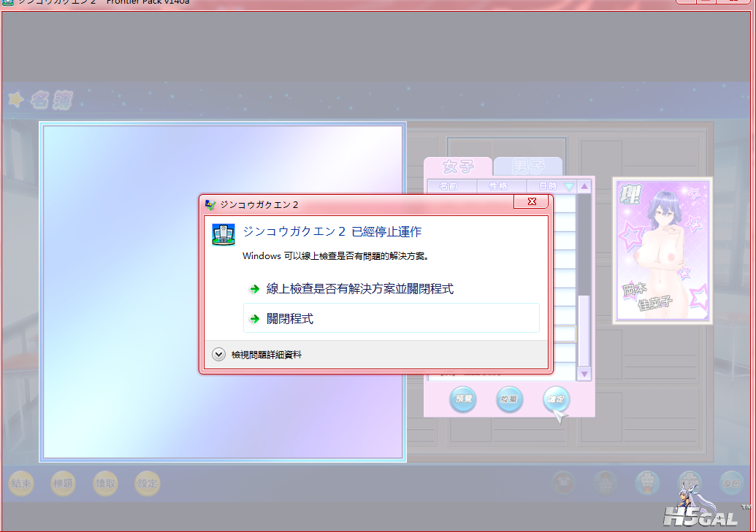Switch to the 男子 tab
This screenshot has width=756, height=532.
click(x=528, y=167)
